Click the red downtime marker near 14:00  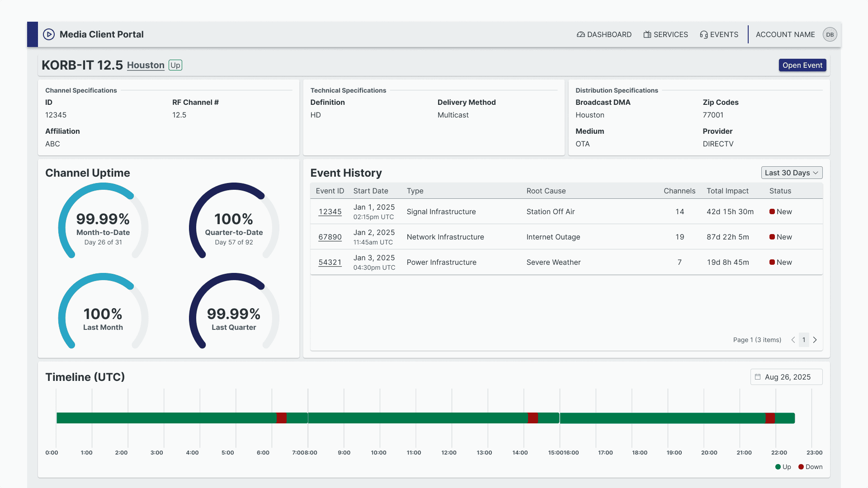pos(533,418)
